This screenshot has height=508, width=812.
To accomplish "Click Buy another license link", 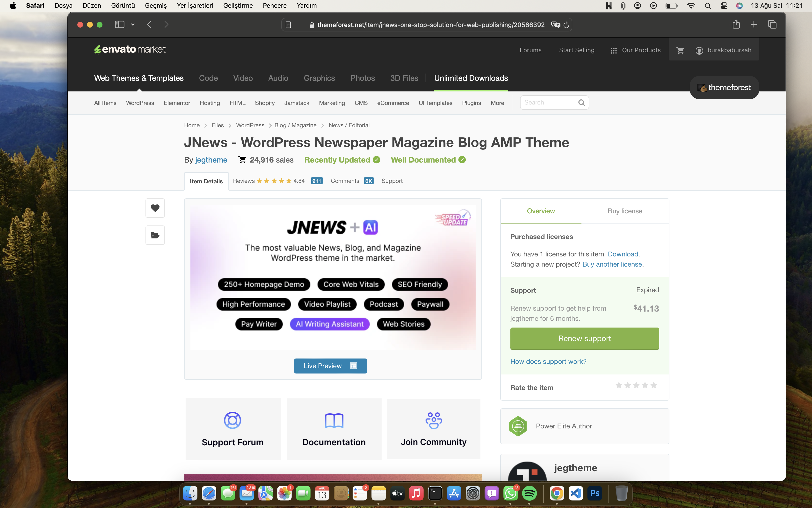I will [x=612, y=264].
